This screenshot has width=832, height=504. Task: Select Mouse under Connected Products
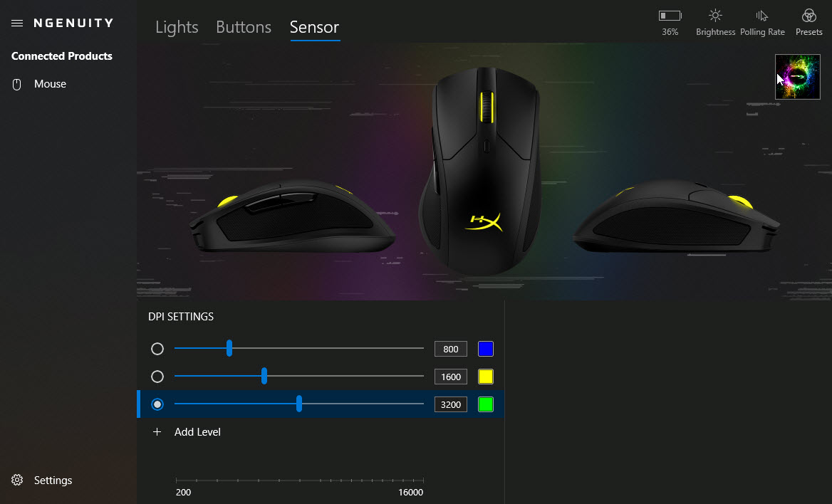tap(50, 84)
